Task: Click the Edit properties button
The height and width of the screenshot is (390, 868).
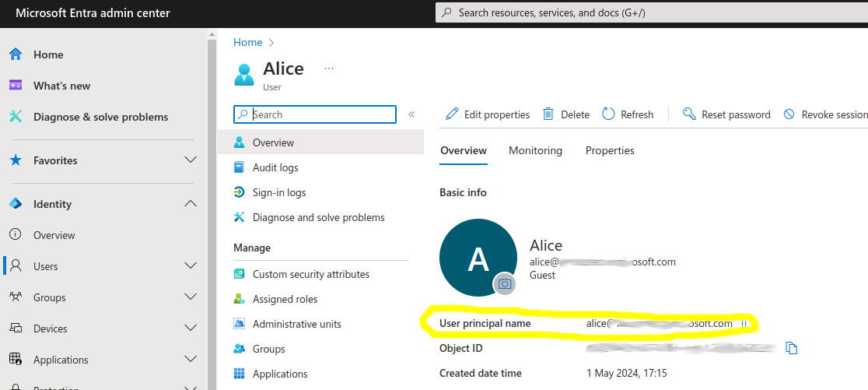Action: 488,114
